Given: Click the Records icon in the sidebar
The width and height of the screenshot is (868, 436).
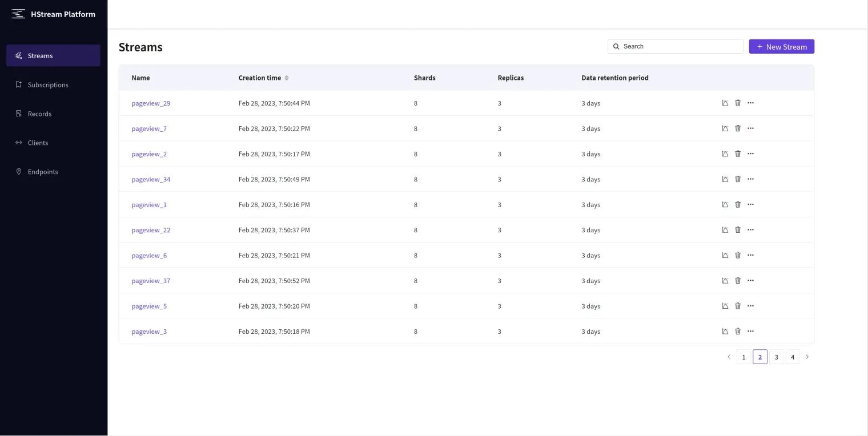Looking at the screenshot, I should coord(19,114).
